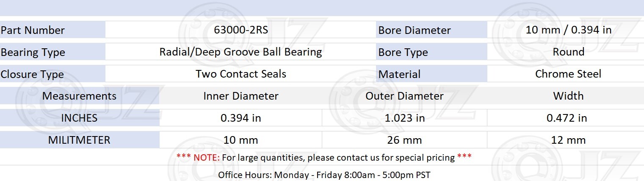
Task: Click the width '0.472 in' cell
Action: (x=566, y=118)
